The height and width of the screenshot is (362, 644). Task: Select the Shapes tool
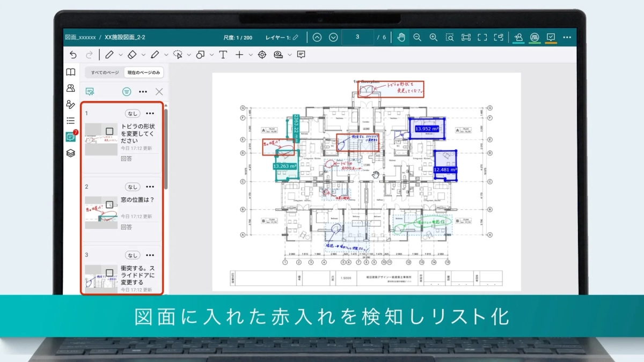click(x=201, y=55)
